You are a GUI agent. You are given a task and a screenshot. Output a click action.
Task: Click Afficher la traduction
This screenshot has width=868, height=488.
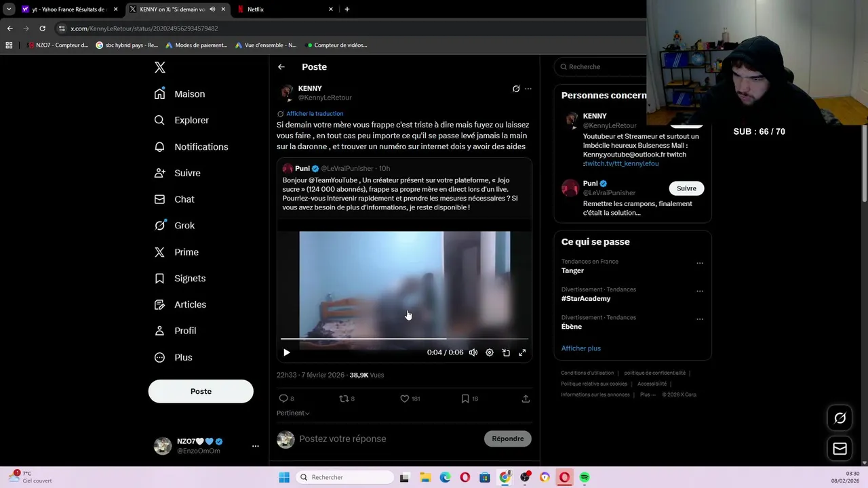(315, 114)
